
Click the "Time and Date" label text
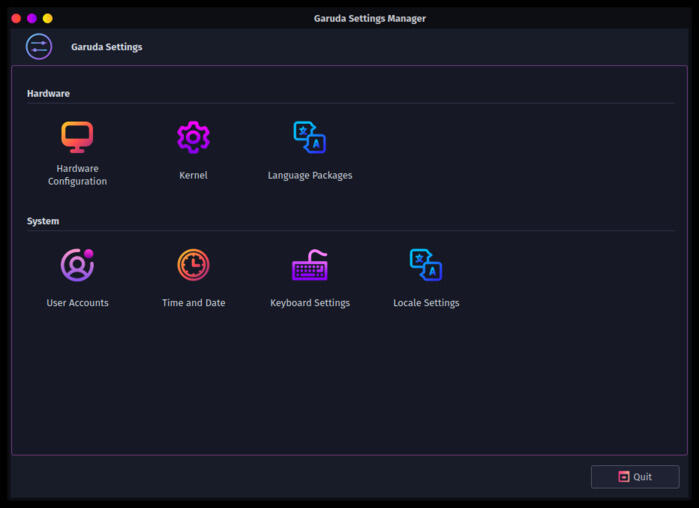coord(193,303)
